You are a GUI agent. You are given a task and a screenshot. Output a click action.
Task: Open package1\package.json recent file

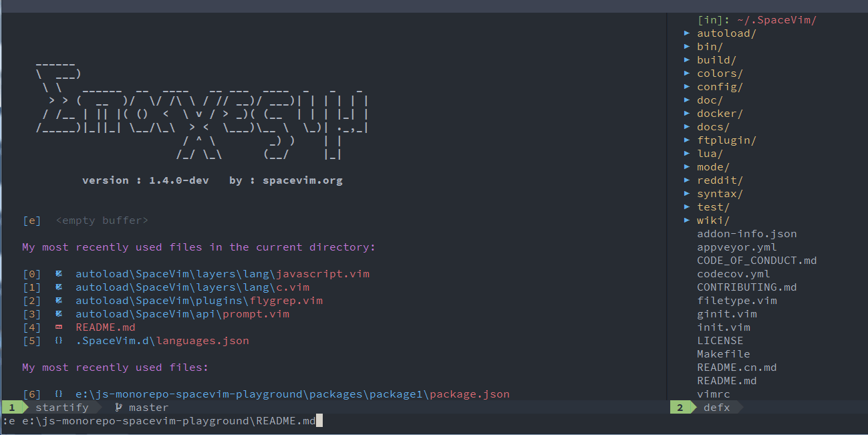point(293,394)
